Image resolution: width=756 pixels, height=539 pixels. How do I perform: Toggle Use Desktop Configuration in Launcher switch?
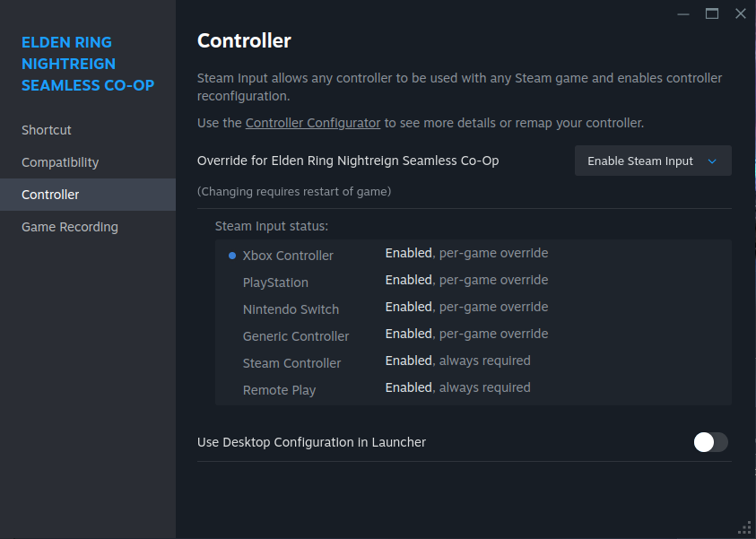click(710, 442)
